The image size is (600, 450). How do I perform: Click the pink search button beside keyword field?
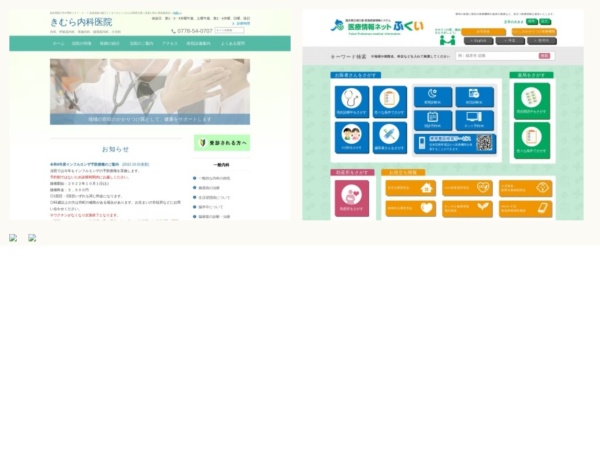point(544,56)
